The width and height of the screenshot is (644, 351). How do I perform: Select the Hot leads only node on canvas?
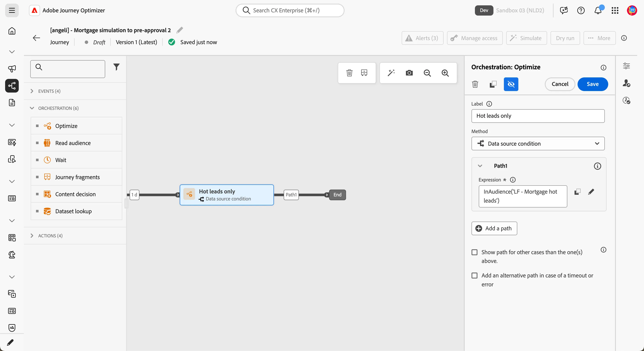[227, 195]
